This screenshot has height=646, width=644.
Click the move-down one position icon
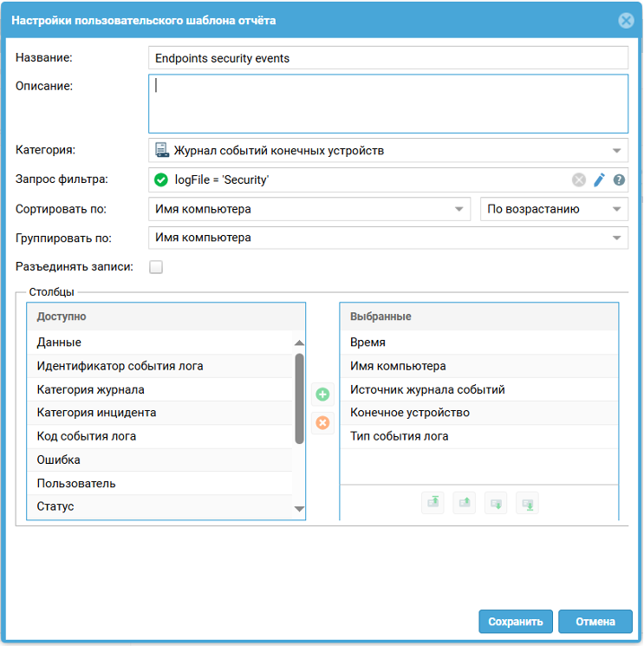coord(496,503)
